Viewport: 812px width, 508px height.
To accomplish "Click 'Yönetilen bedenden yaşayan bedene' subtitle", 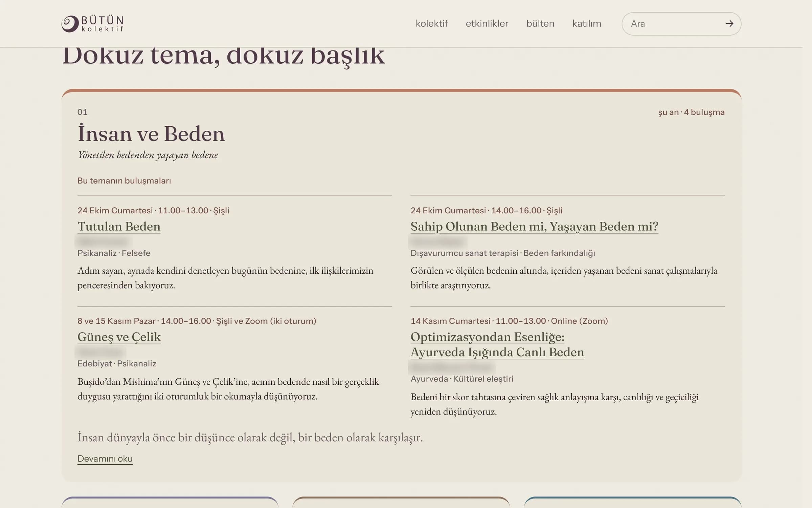I will point(148,155).
